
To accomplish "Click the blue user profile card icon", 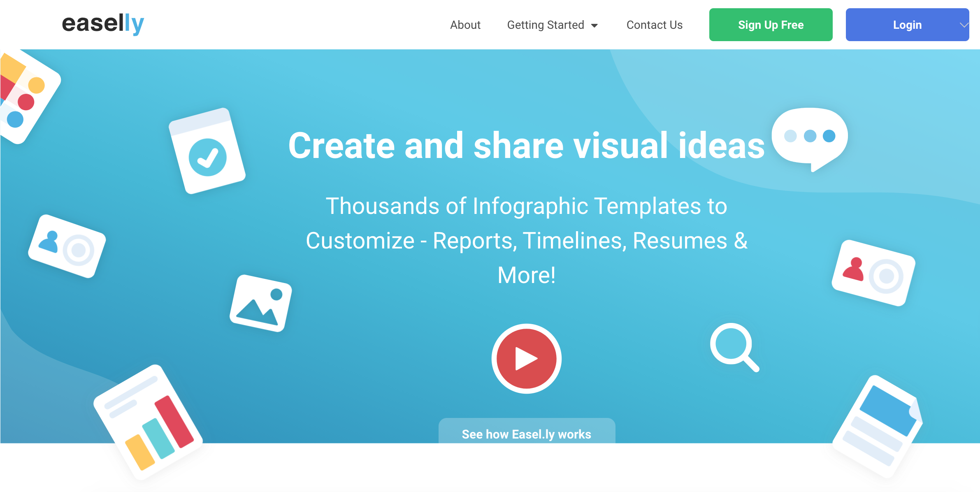I will click(67, 246).
